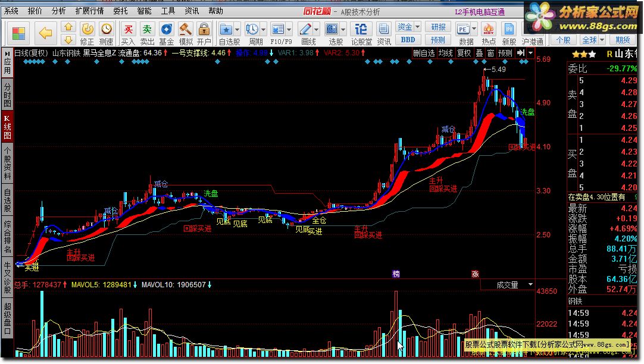Open the 全球 global dropdown arrow
Viewport: 644px width, 364px height.
point(602,40)
